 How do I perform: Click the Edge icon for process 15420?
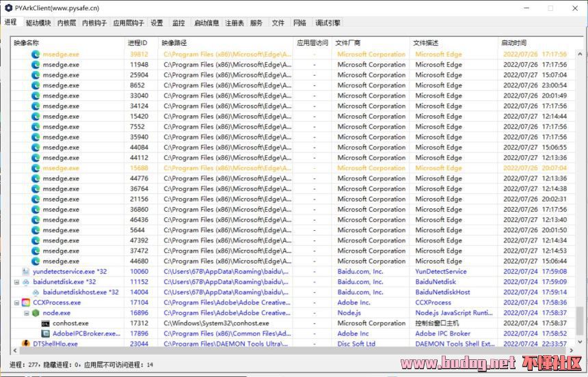tap(36, 117)
